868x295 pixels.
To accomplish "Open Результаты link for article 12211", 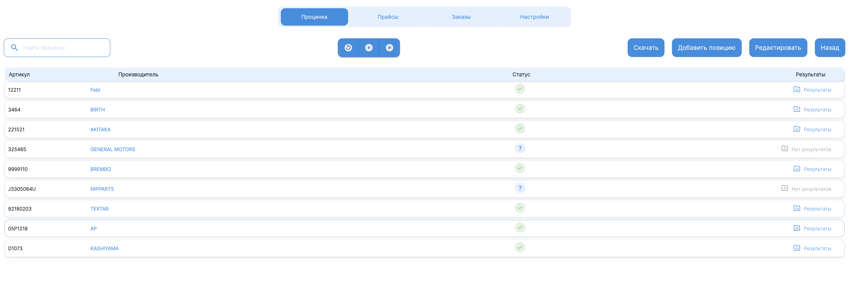I will [x=817, y=90].
